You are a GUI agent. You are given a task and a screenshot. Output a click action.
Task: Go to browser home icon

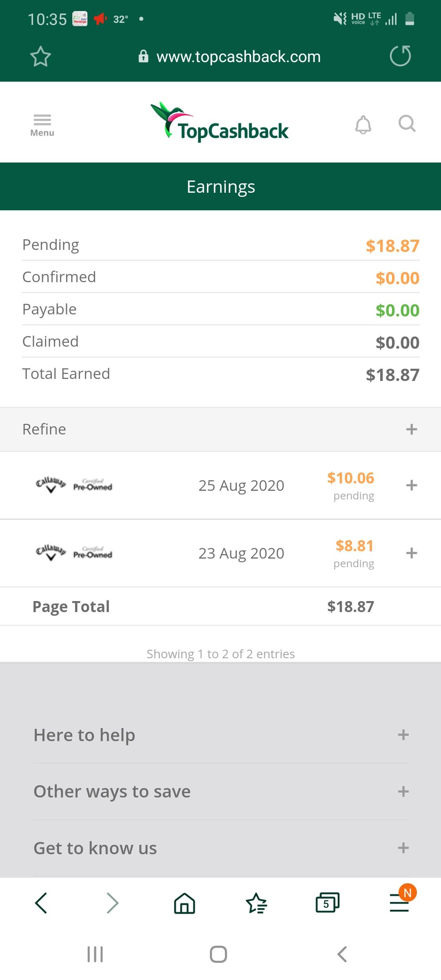coord(185,903)
